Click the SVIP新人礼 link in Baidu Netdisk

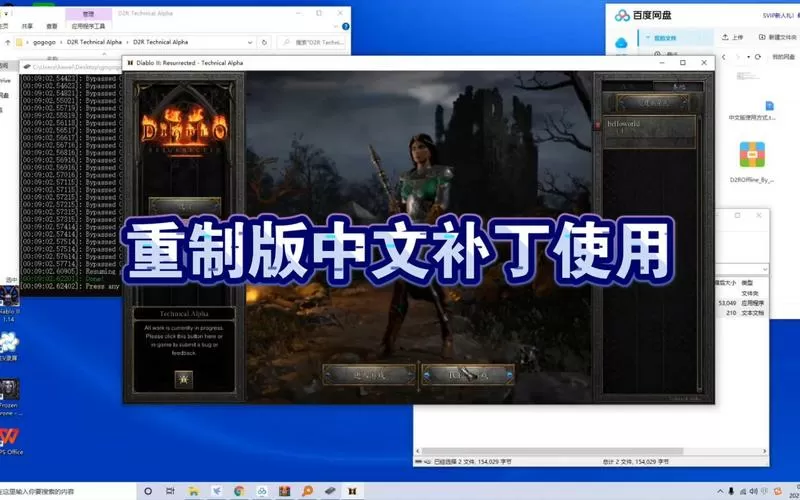[778, 16]
